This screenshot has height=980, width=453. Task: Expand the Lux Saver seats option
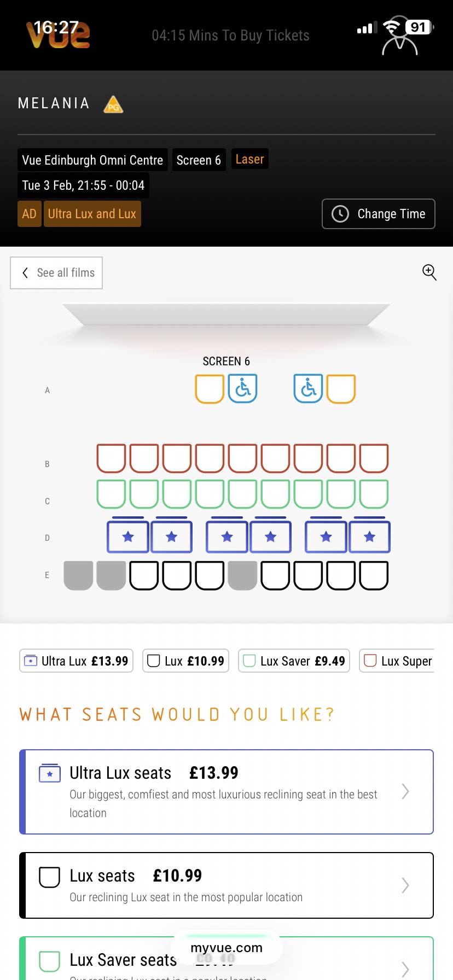click(226, 960)
